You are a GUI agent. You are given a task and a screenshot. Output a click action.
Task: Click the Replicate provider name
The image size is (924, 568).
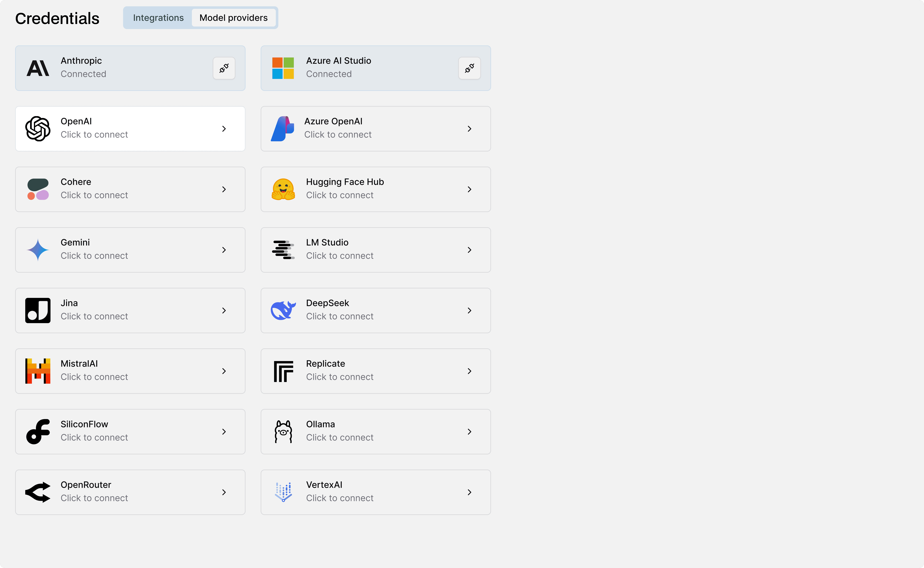[x=325, y=364]
